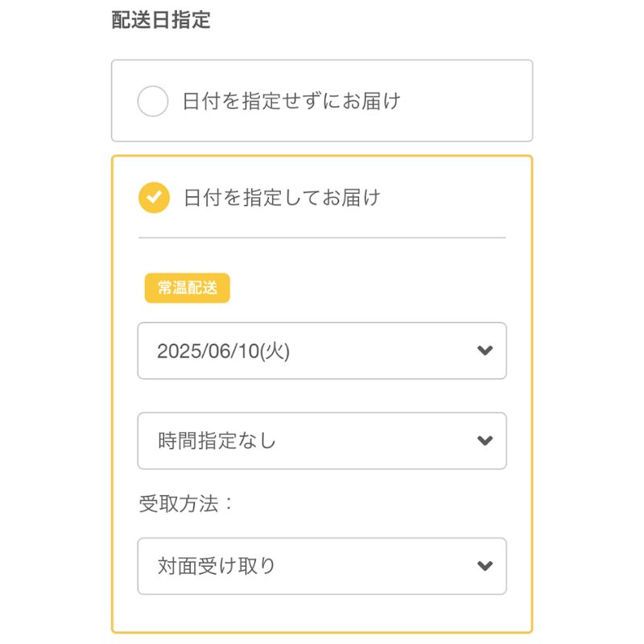
Task: Click the chevron arrow on the date selector
Action: [485, 350]
